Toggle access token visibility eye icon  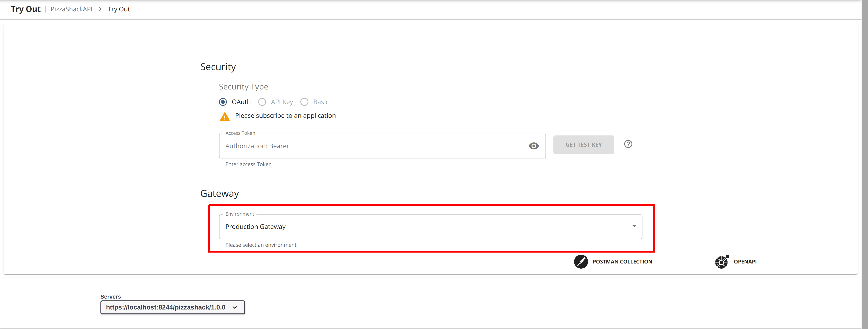[533, 146]
